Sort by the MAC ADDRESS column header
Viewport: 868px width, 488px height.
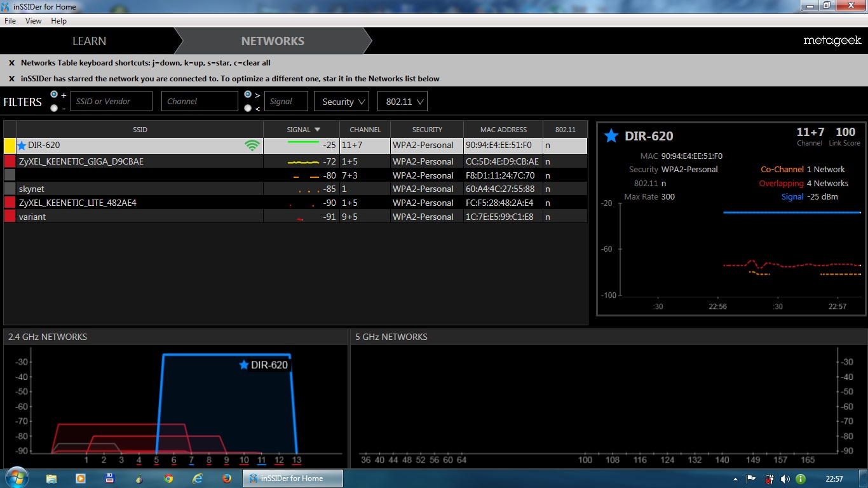503,130
